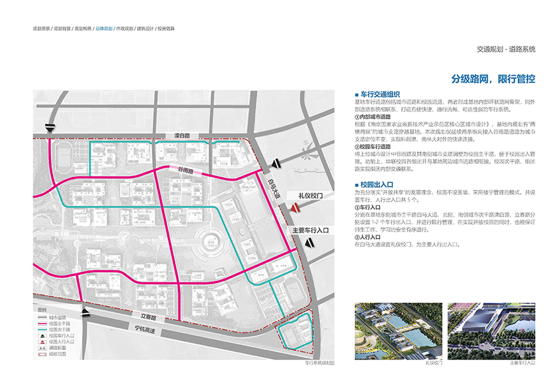555x392 pixels.
Task: Click the blue headline 分级路网，限行管控
Action: pyautogui.click(x=493, y=78)
